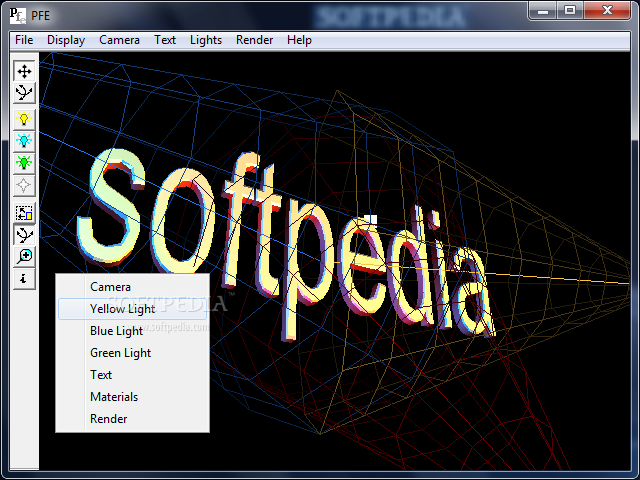640x480 pixels.
Task: Open the Text menu in the menu bar
Action: click(165, 40)
